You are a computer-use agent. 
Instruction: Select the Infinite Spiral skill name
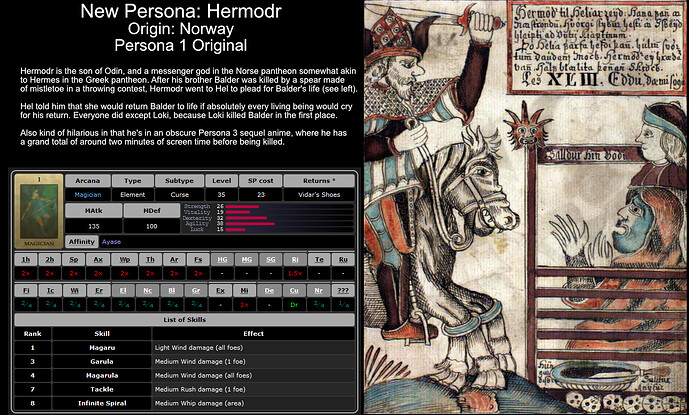pos(102,404)
